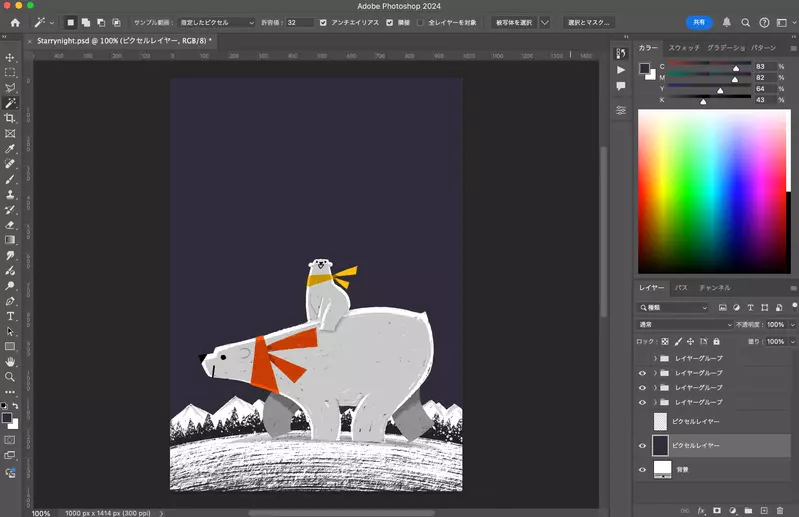799x517 pixels.
Task: Select the Crop tool
Action: tap(10, 118)
